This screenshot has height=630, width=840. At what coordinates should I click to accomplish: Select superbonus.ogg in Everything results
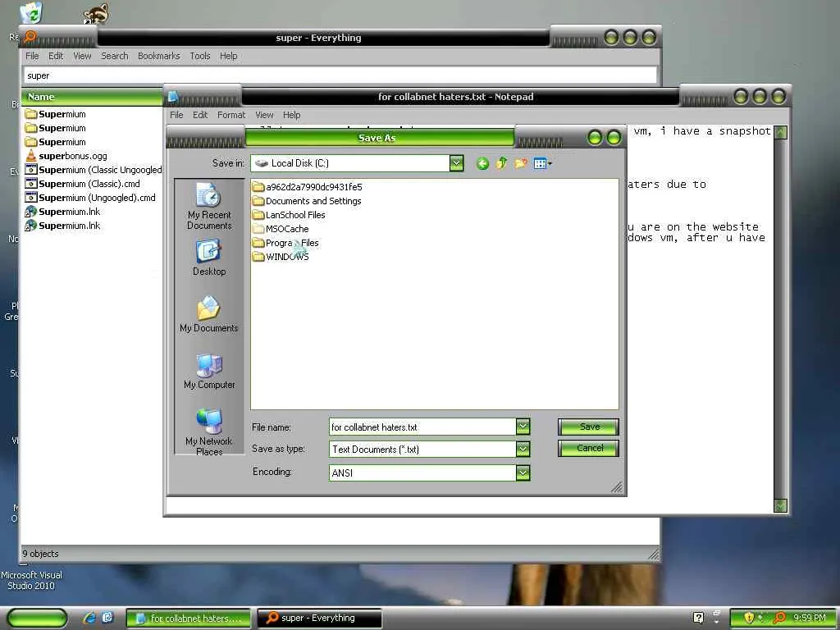66,156
